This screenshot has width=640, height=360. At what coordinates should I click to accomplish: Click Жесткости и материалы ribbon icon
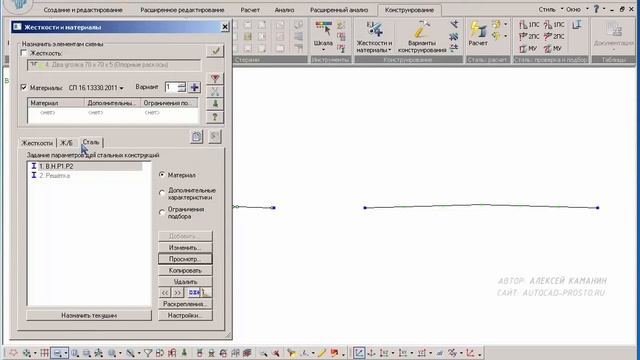pos(374,36)
